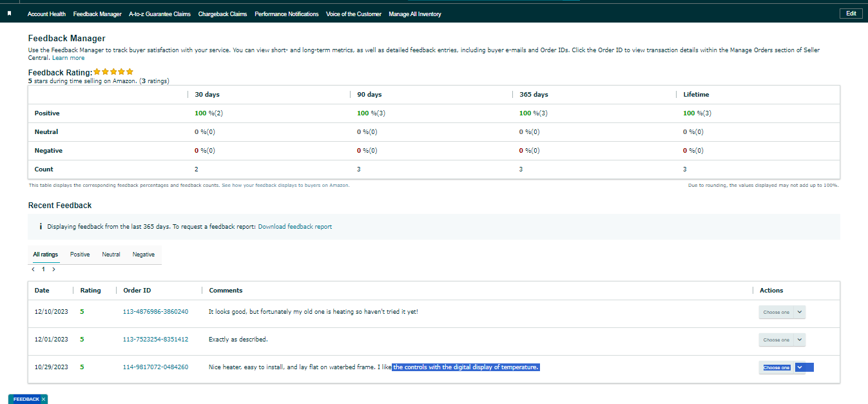Select the All ratings tab
The height and width of the screenshot is (404, 868).
pos(46,255)
